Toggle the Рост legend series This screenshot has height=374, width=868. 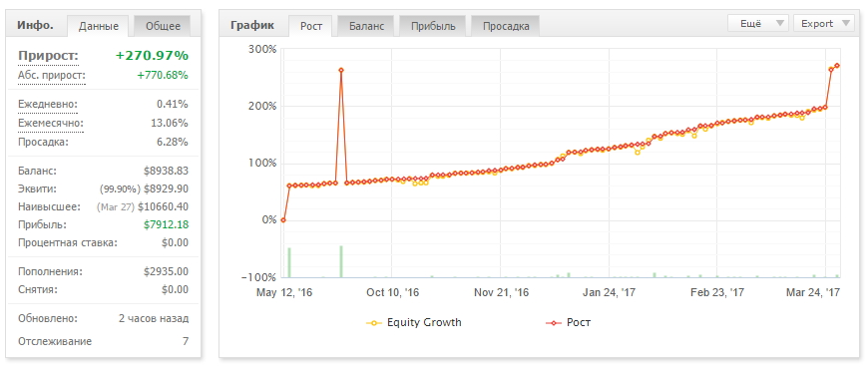tap(569, 322)
